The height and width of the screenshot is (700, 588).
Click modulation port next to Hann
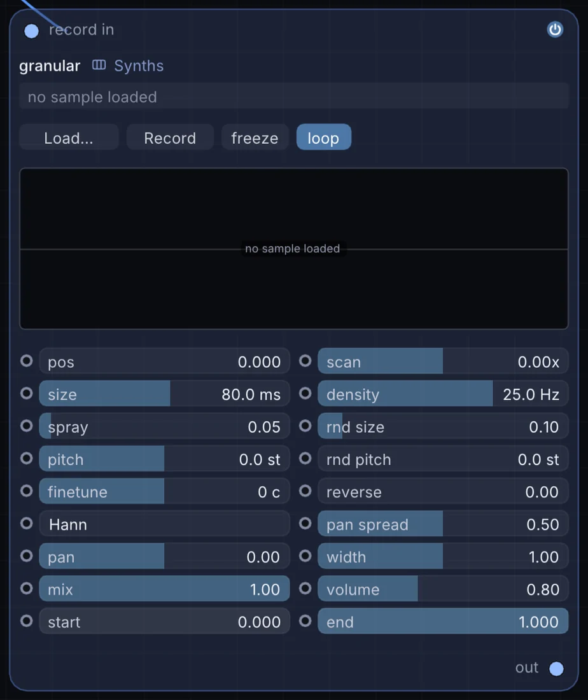pos(26,523)
